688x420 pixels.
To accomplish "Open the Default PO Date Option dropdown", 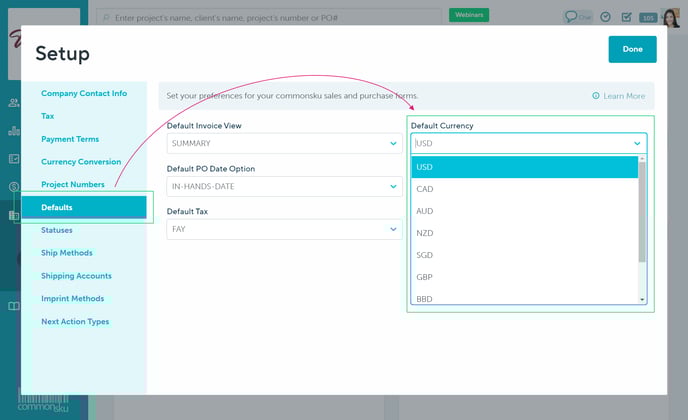I will [x=393, y=187].
